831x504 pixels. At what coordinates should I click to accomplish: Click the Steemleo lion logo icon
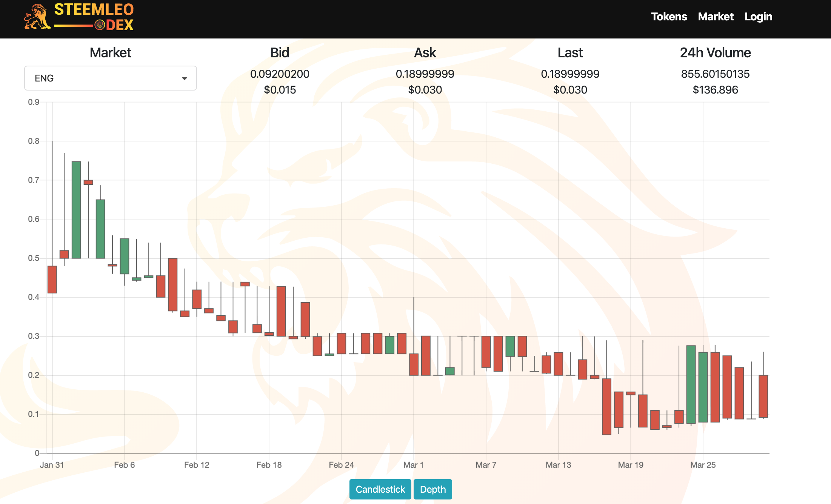click(x=37, y=17)
